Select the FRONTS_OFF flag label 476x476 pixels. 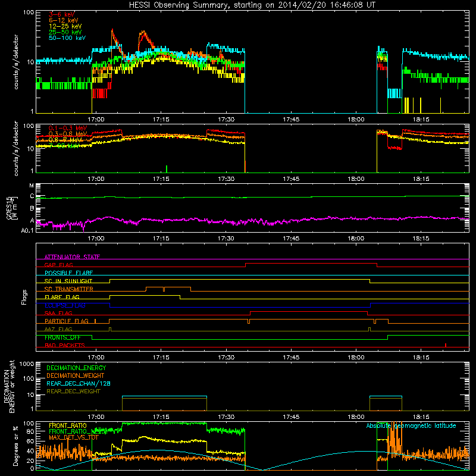point(62,337)
